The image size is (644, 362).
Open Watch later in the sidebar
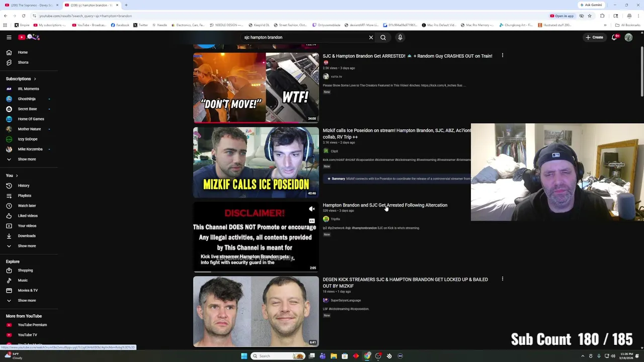27,206
